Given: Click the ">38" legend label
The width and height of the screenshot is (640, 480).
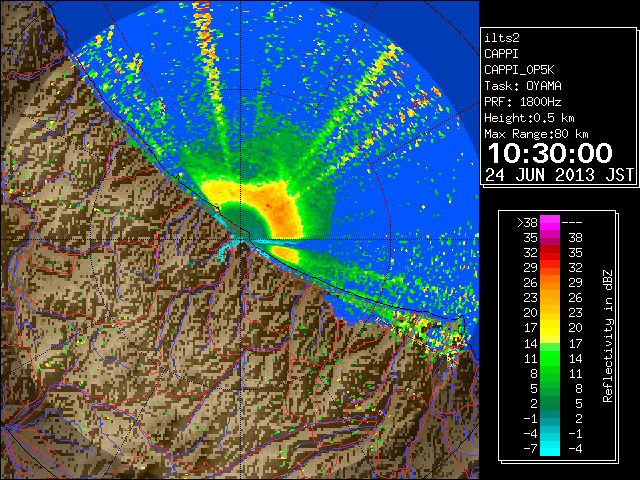Looking at the screenshot, I should click(527, 223).
